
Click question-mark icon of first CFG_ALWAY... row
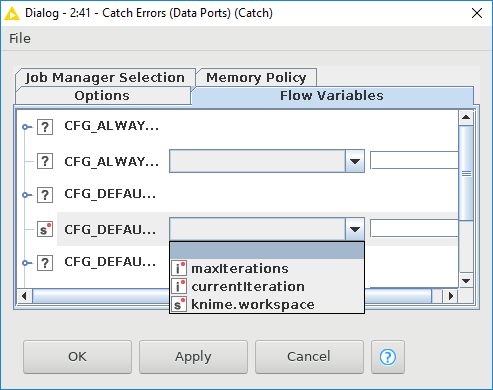point(45,127)
